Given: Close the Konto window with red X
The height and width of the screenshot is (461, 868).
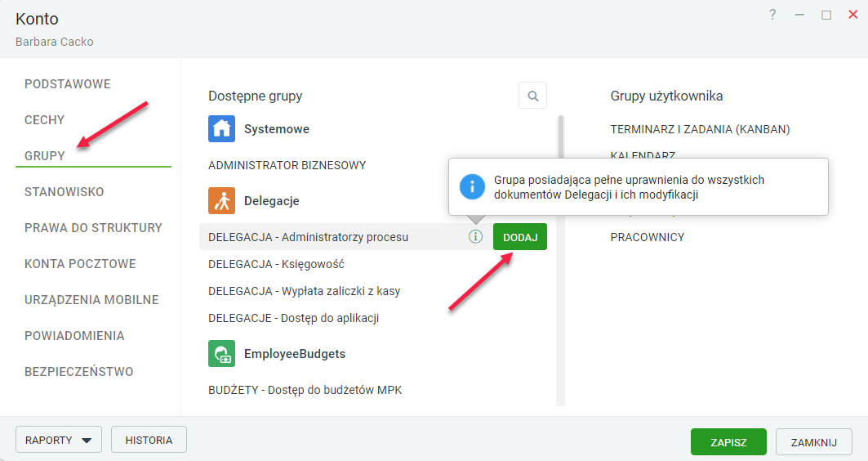Looking at the screenshot, I should coord(853,15).
